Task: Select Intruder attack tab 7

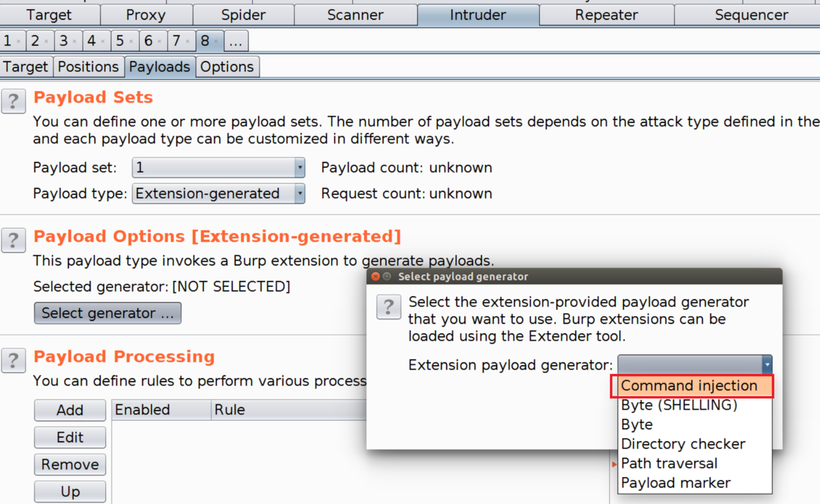Action: [177, 41]
